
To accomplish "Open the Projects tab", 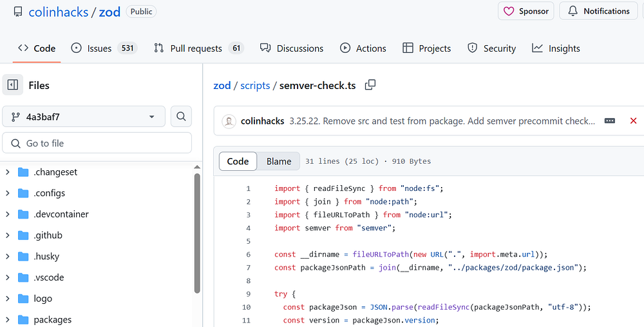I will [x=426, y=48].
